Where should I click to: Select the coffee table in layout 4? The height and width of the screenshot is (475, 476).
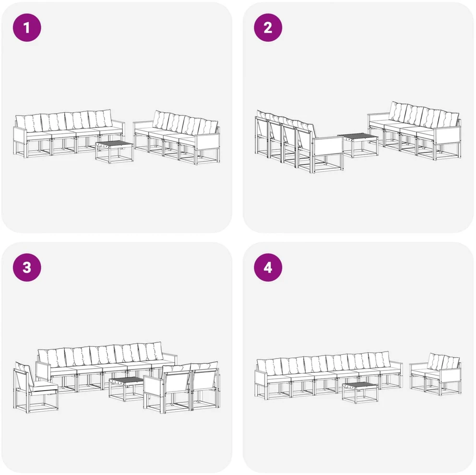pyautogui.click(x=360, y=393)
